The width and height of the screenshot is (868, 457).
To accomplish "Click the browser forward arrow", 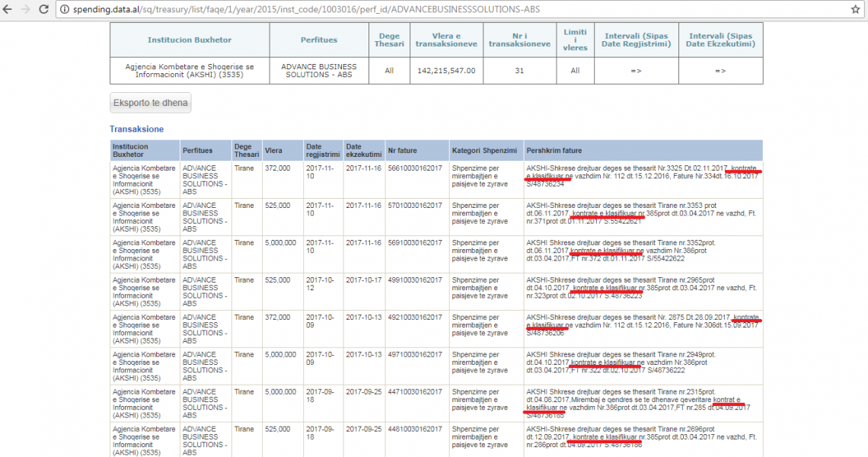I will coord(28,9).
